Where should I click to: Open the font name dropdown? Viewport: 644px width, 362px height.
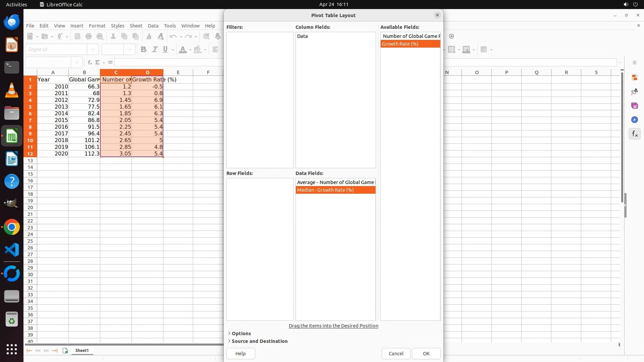click(93, 49)
